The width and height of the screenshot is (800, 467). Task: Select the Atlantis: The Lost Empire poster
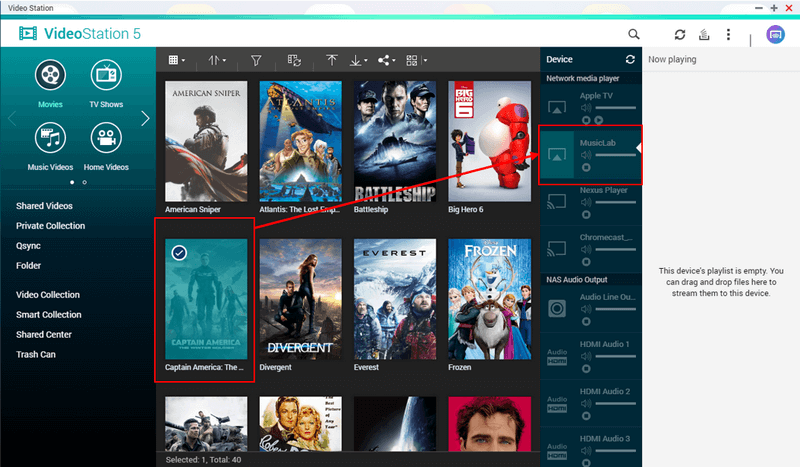(x=301, y=141)
